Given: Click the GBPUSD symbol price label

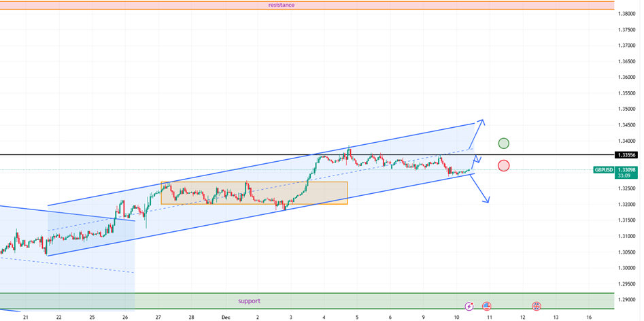Looking at the screenshot, I should pyautogui.click(x=604, y=169).
